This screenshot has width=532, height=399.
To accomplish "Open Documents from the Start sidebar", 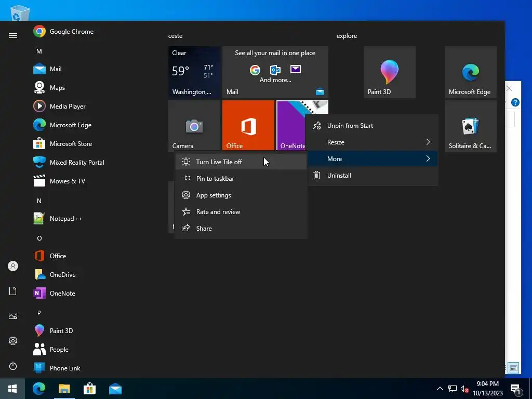I will pyautogui.click(x=13, y=291).
